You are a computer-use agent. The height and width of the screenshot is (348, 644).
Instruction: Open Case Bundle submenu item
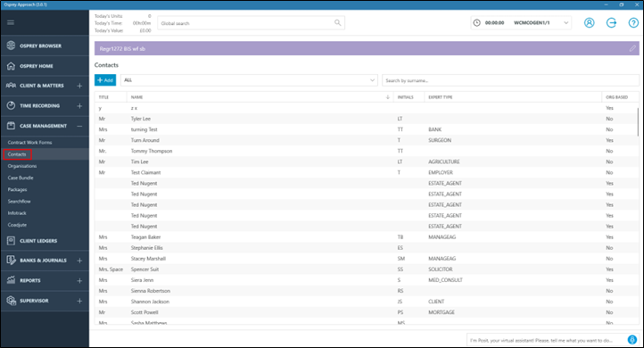(x=21, y=178)
